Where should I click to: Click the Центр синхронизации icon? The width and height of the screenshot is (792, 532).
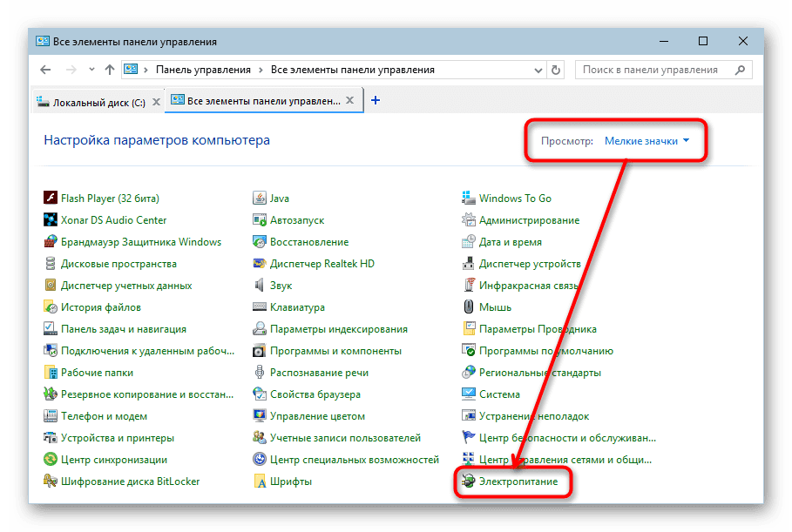(51, 459)
